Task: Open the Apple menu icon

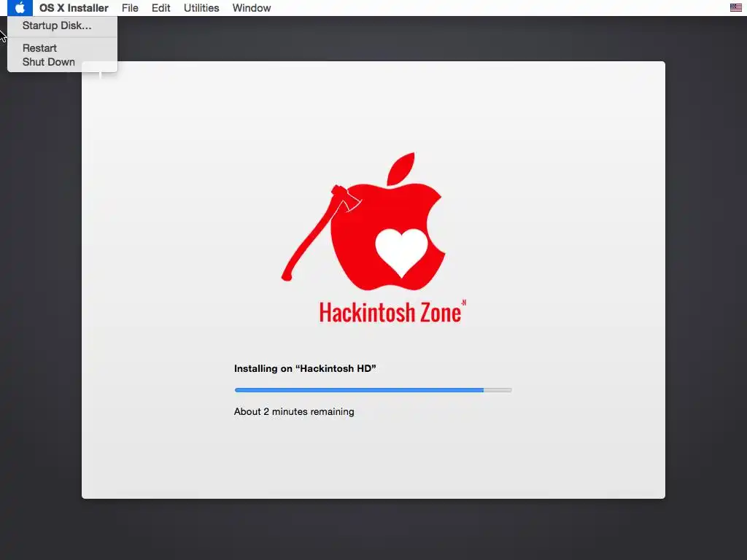Action: [x=20, y=8]
